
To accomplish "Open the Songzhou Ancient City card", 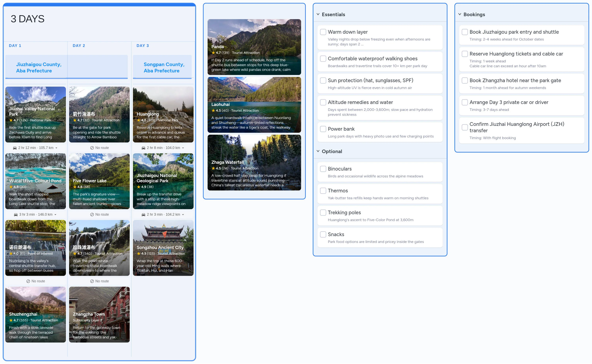I will tap(163, 248).
